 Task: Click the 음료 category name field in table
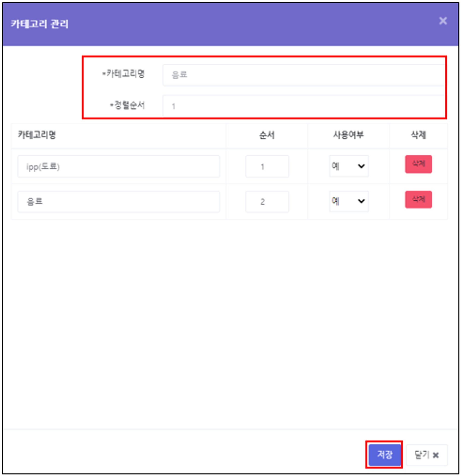click(x=118, y=201)
